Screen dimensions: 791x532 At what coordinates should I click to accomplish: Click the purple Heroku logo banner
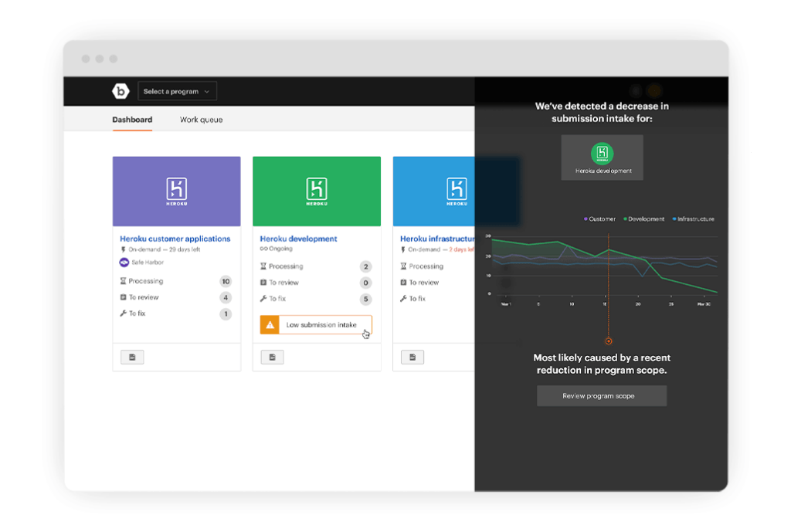pyautogui.click(x=176, y=191)
